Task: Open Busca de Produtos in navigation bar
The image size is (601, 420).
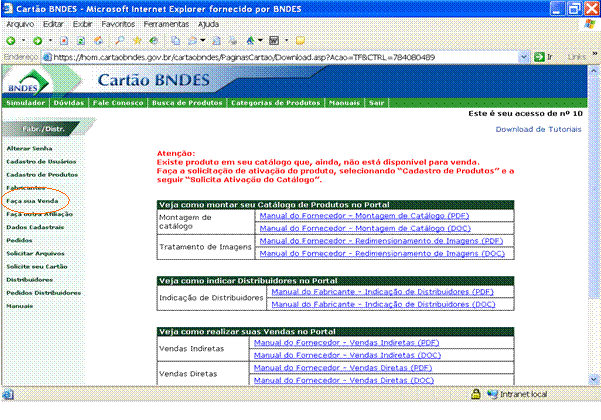Action: [187, 103]
